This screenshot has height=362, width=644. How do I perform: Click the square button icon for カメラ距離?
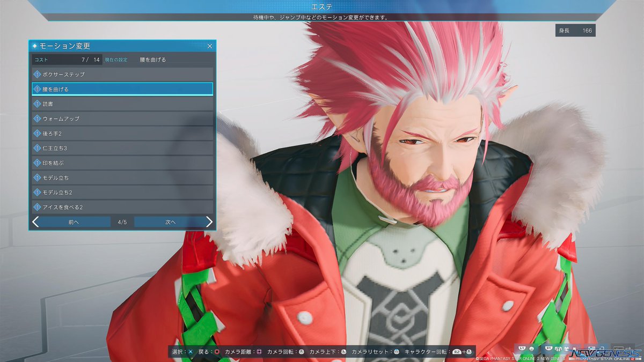click(x=259, y=352)
